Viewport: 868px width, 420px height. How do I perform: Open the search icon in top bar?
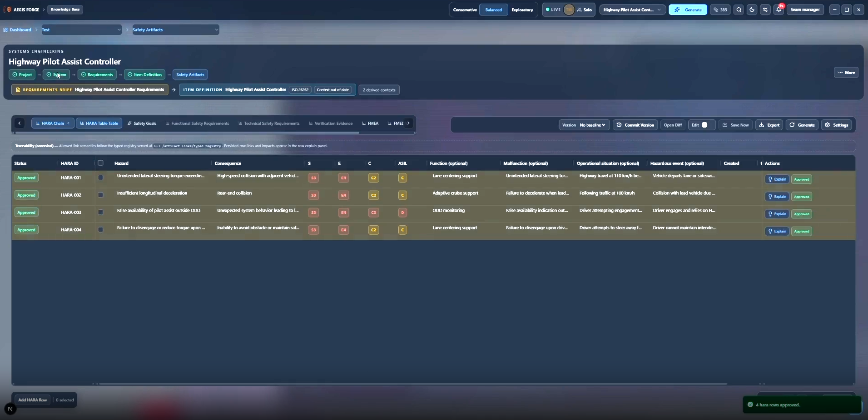[739, 10]
